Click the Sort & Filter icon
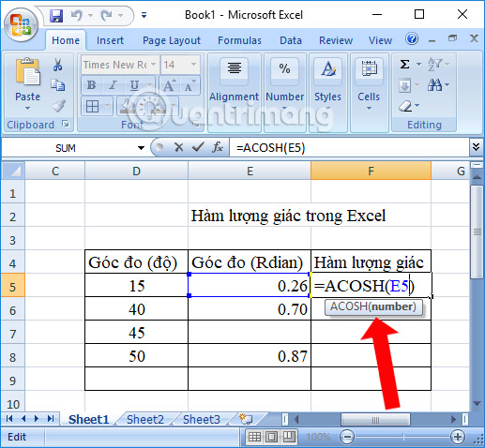Viewport: 485px width, 448px height. pos(434,65)
